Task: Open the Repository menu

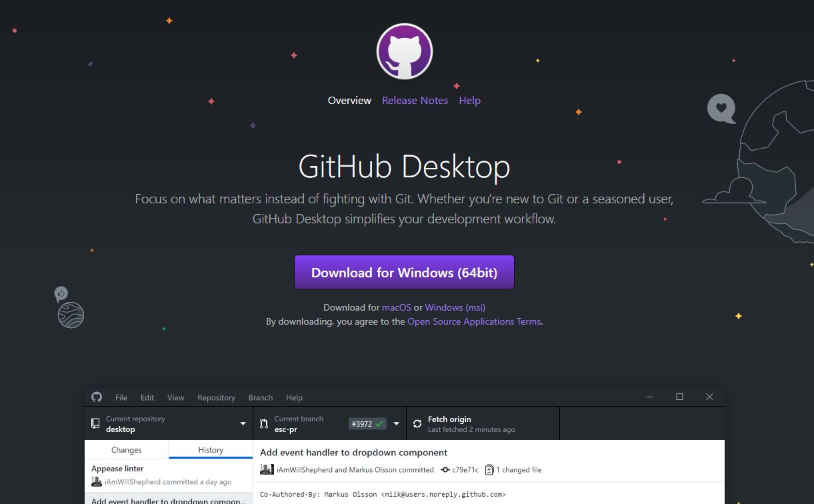Action: 216,397
